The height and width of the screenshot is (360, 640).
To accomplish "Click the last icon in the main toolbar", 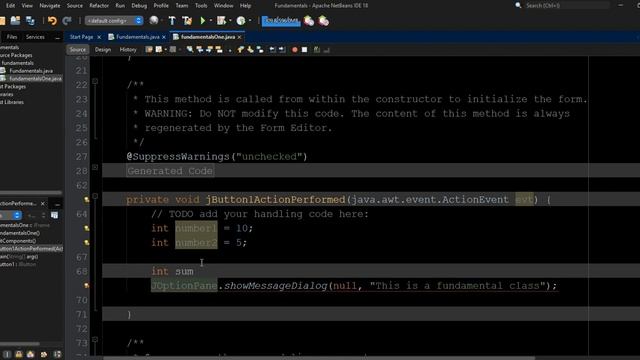I will point(324,20).
